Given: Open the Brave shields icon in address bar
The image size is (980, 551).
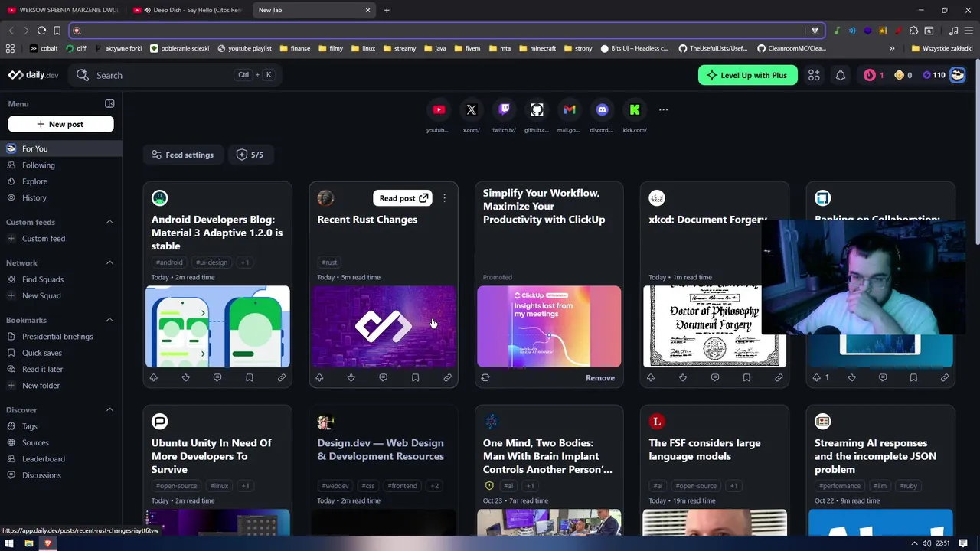Looking at the screenshot, I should [x=815, y=31].
